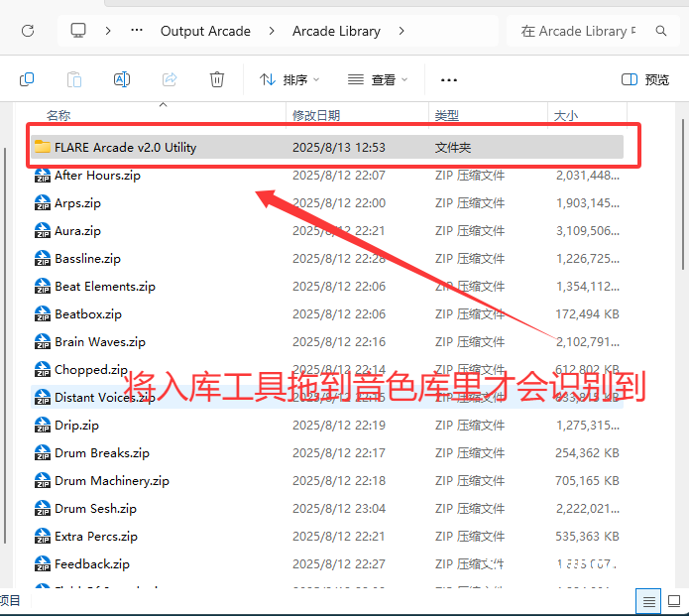Open the toolbar See more menu

coord(449,80)
